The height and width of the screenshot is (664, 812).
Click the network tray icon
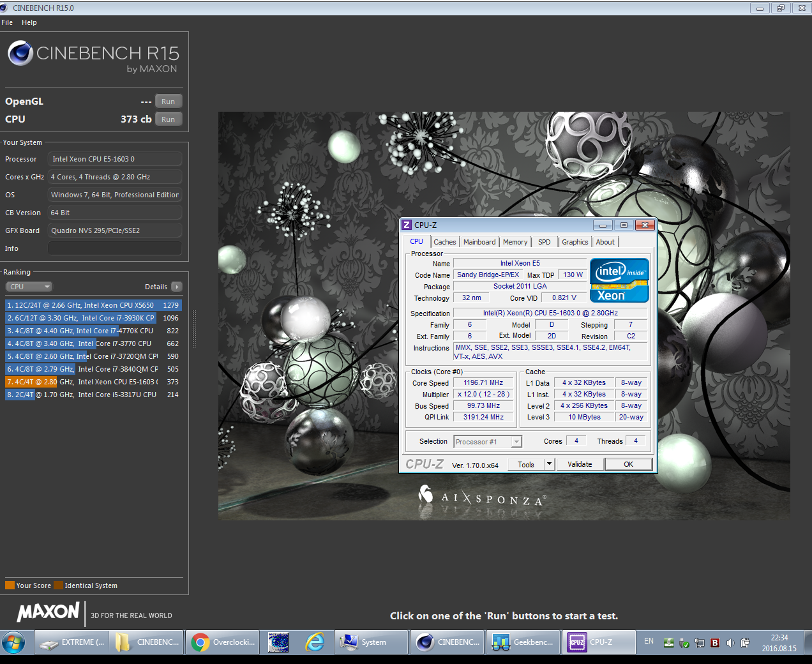pyautogui.click(x=700, y=643)
